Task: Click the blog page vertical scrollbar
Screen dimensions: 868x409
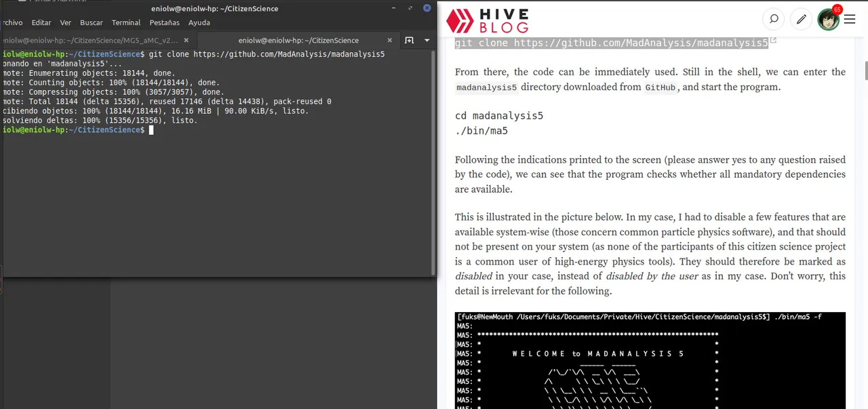Action: (x=865, y=71)
